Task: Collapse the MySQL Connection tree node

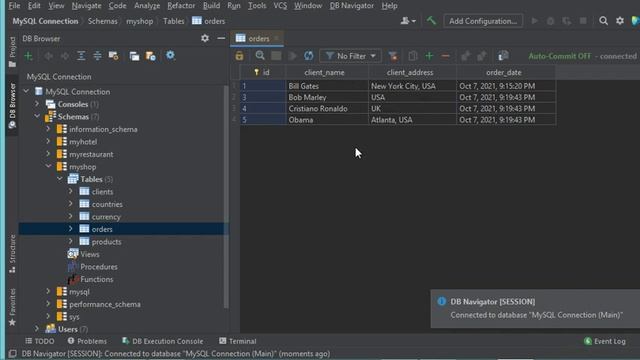Action: pyautogui.click(x=26, y=91)
